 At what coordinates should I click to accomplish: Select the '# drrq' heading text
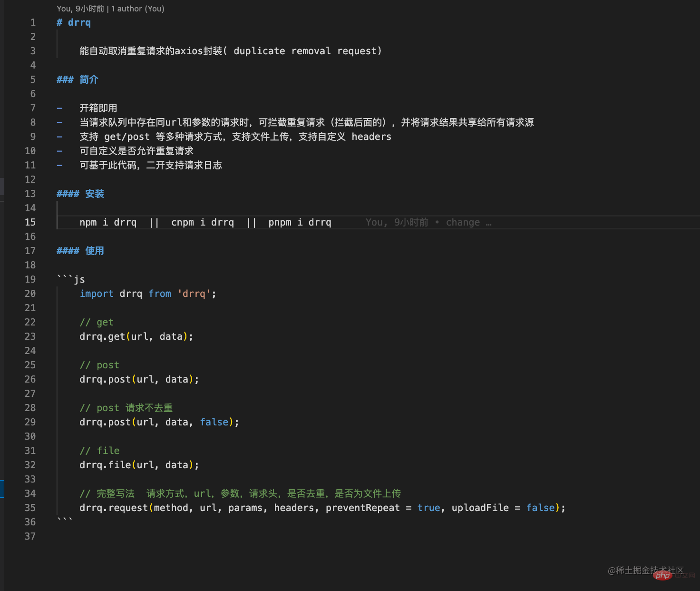click(74, 22)
